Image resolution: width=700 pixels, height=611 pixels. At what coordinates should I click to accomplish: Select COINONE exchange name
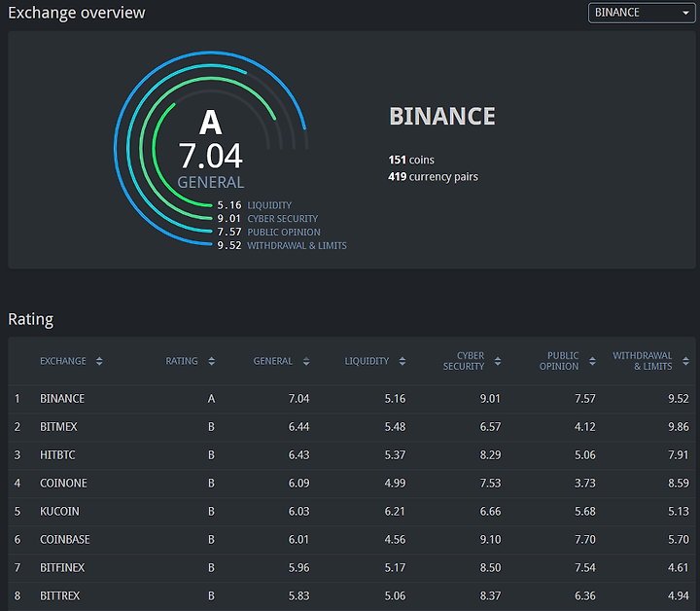click(63, 484)
